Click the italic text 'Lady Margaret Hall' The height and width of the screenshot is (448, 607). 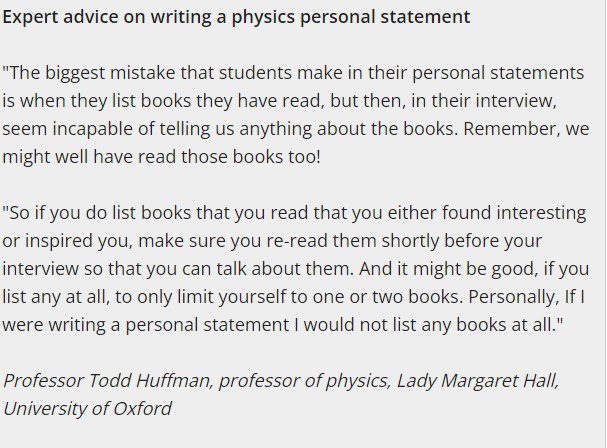[477, 381]
